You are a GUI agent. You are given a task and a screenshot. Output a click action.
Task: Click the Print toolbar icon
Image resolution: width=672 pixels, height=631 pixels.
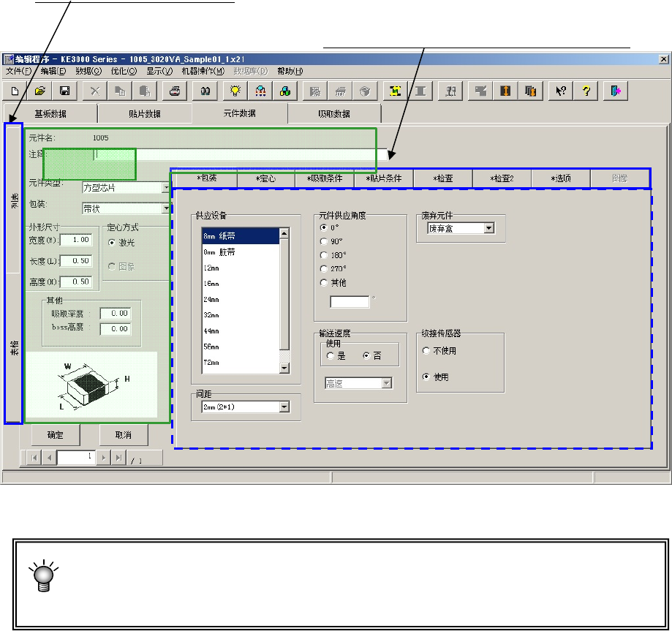pyautogui.click(x=175, y=91)
